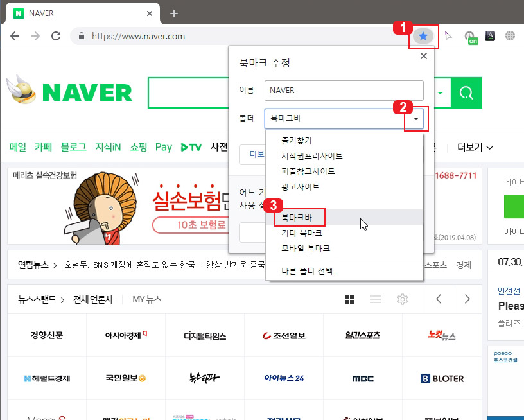Click the 연합뉴스 headline link
The height and width of the screenshot is (420, 524).
click(164, 265)
